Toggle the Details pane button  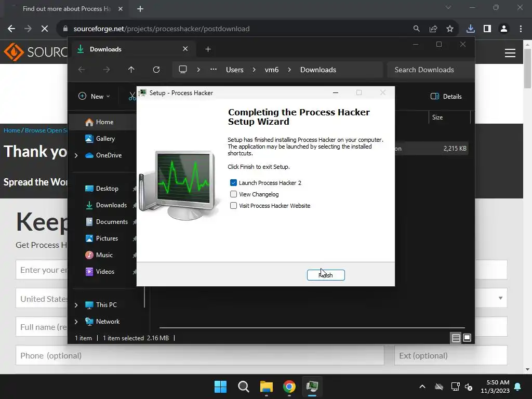[446, 96]
